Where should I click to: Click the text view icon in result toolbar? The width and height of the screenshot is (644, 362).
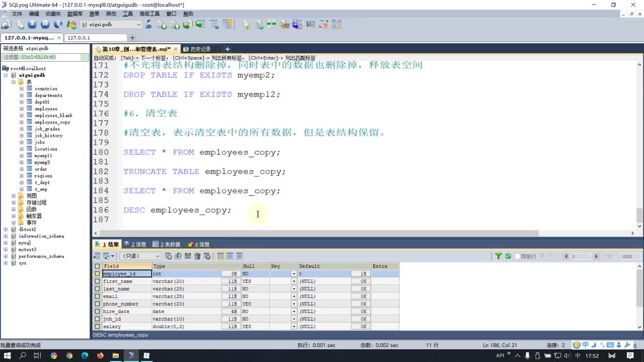(239, 256)
